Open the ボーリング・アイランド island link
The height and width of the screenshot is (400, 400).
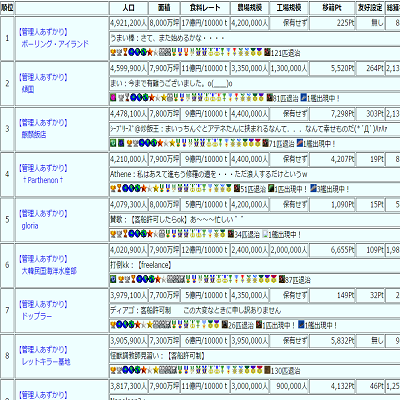[x=55, y=44]
